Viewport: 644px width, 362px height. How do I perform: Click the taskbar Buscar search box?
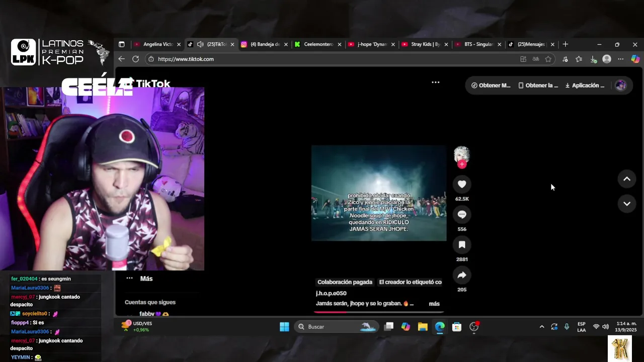[x=336, y=327]
